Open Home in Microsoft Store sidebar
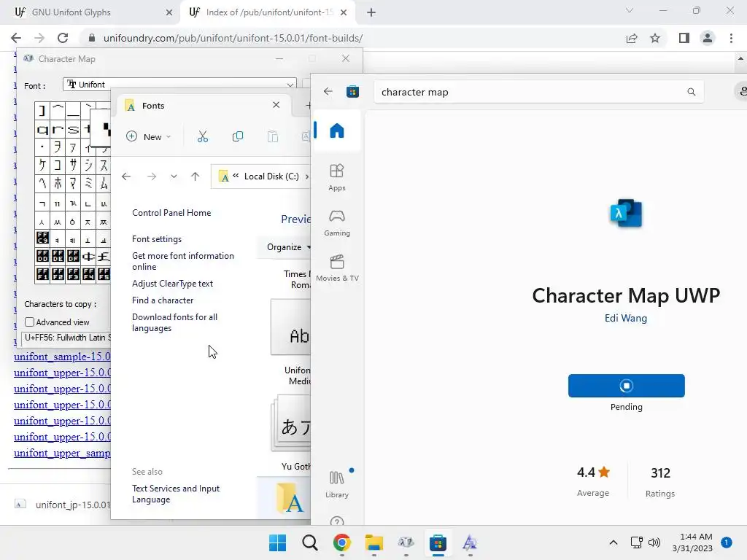Screen dimensions: 747x560 click(x=337, y=131)
